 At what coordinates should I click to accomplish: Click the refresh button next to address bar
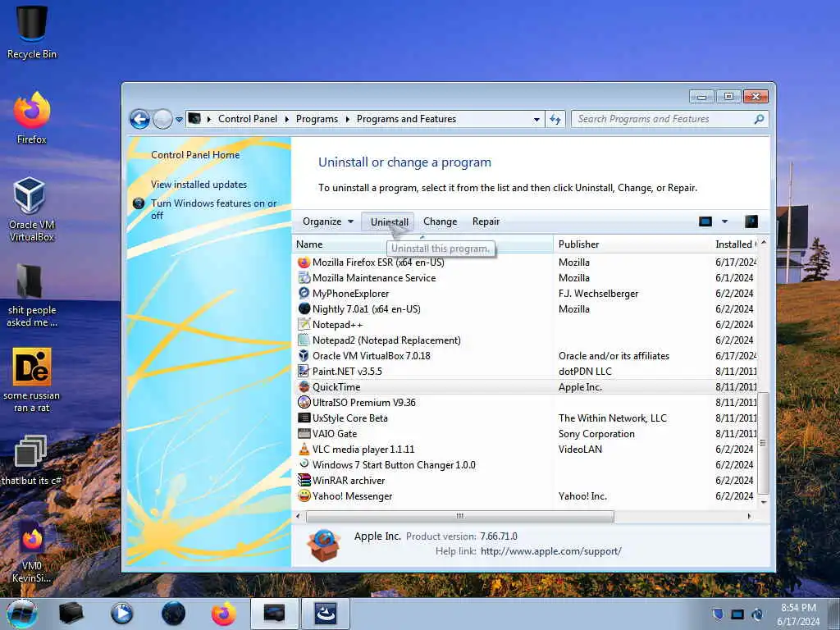[555, 120]
